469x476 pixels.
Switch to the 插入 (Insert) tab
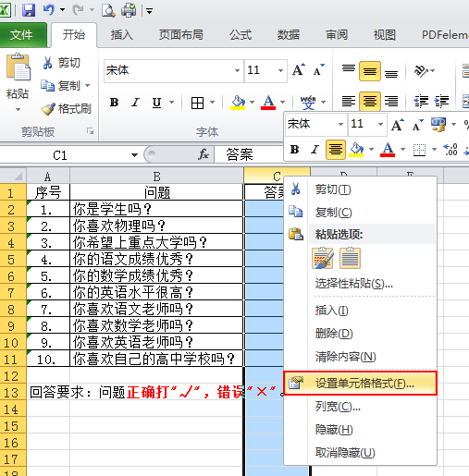[x=122, y=35]
